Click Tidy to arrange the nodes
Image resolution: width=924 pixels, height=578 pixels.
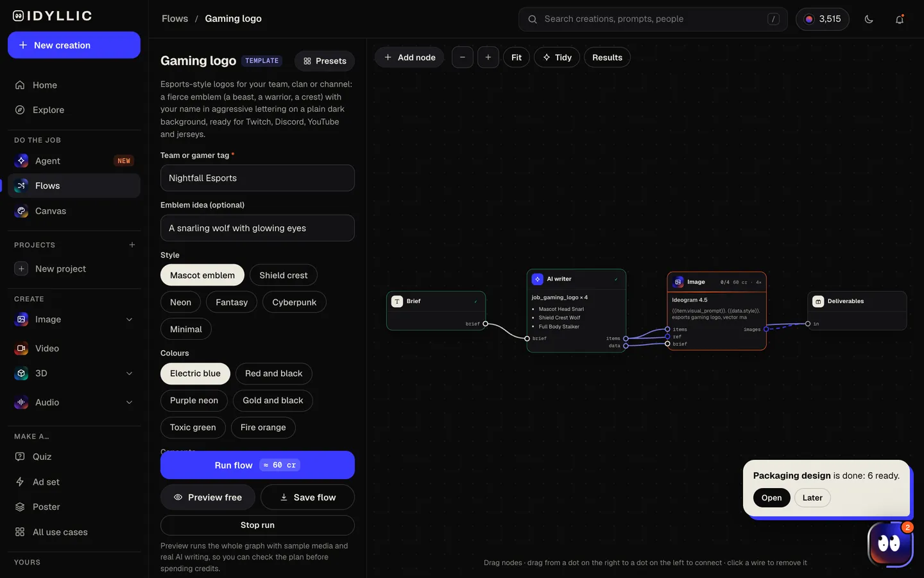(x=557, y=57)
